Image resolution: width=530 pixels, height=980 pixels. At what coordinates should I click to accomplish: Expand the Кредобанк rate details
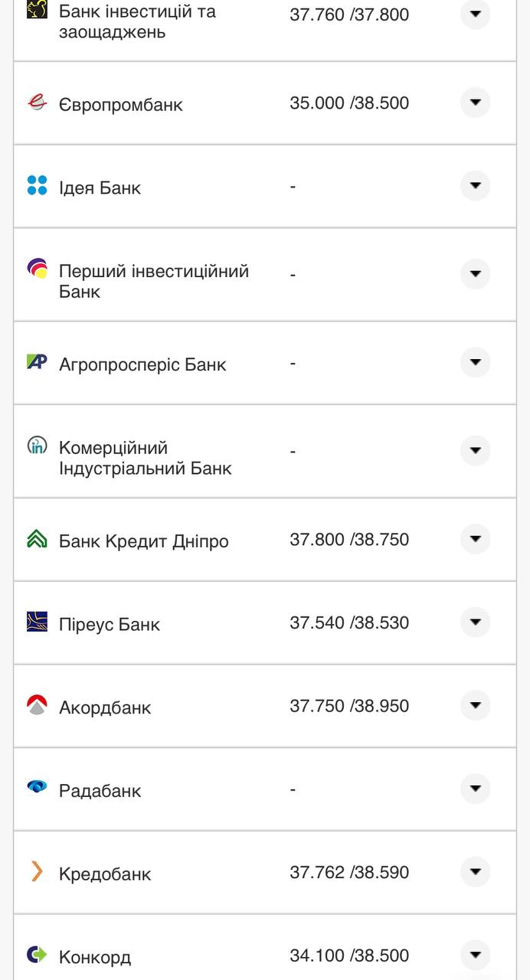pyautogui.click(x=475, y=872)
